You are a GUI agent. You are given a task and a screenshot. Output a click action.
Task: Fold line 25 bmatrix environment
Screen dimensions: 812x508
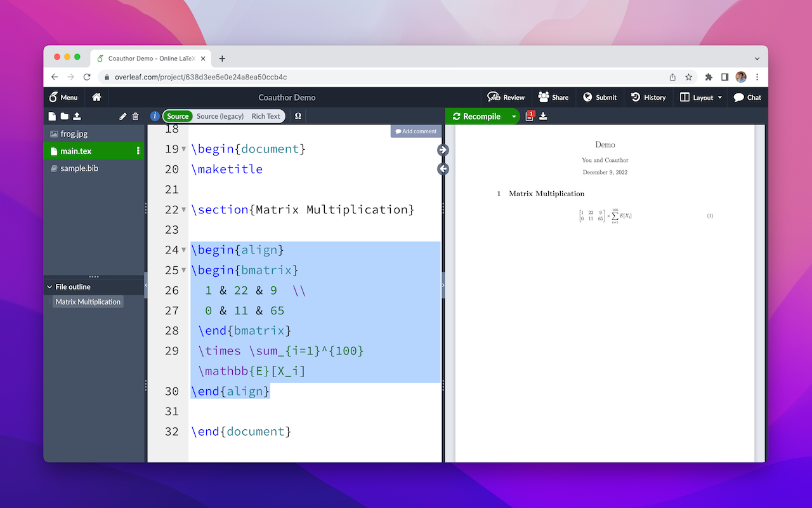pos(184,271)
